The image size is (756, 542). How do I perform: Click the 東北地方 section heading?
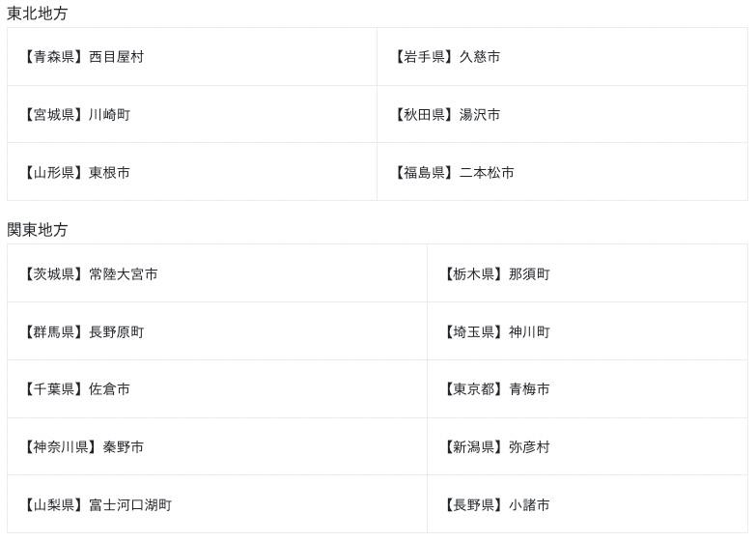tap(38, 14)
